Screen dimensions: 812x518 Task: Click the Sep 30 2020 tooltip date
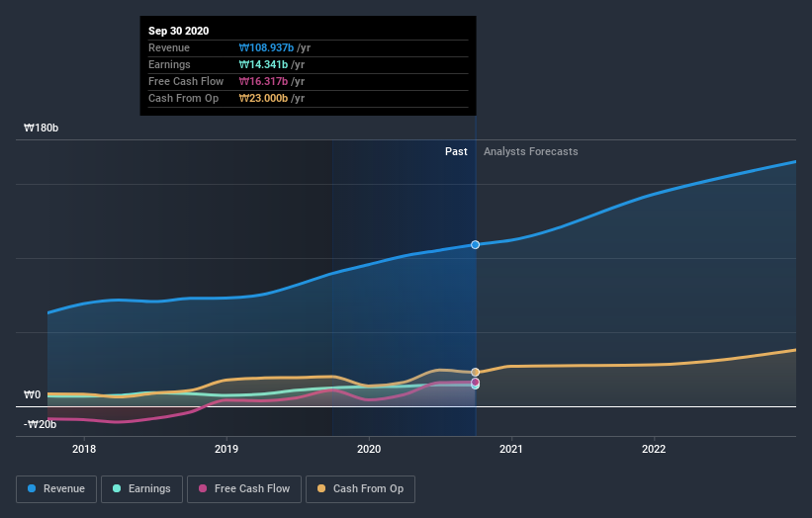coord(179,31)
